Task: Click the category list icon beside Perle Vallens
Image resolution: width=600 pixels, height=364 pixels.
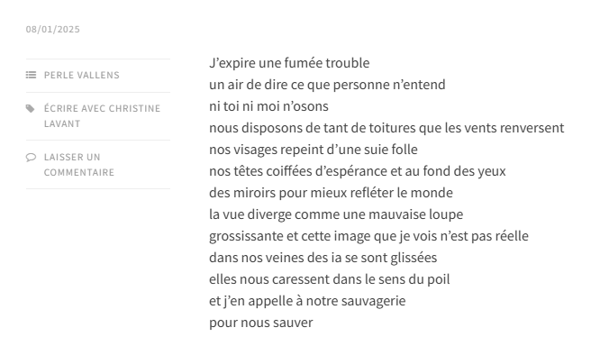Action: click(x=31, y=76)
